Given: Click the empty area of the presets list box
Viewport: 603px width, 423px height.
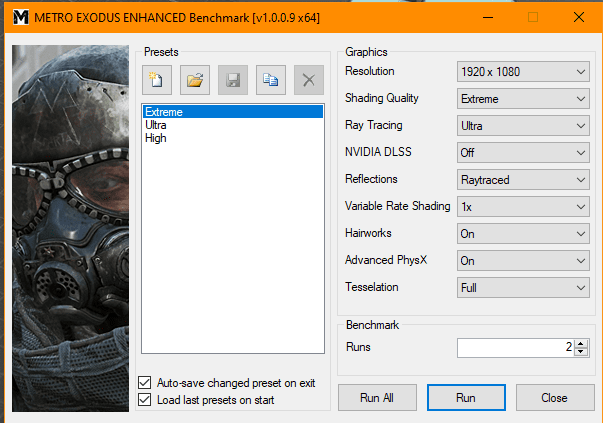Looking at the screenshot, I should click(x=233, y=248).
